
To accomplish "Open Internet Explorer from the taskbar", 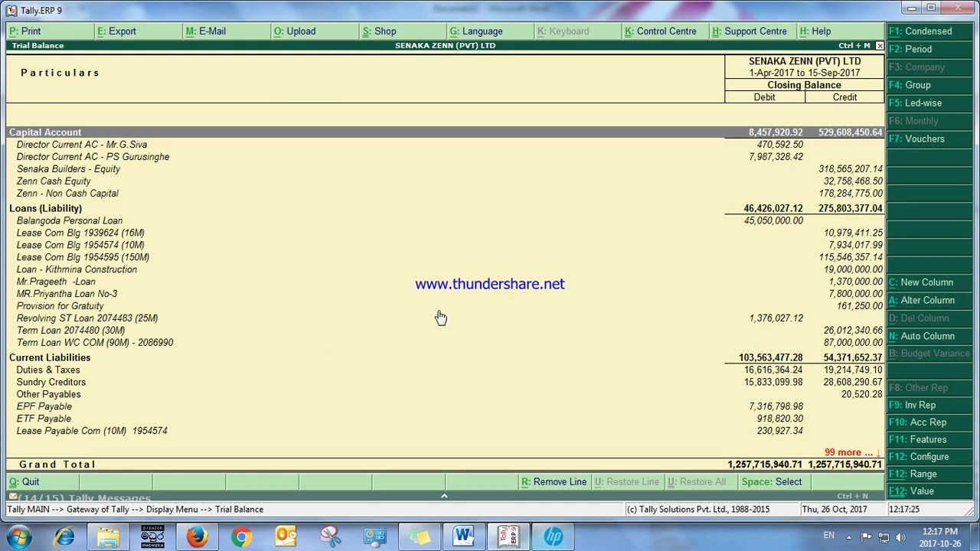I will pos(64,537).
